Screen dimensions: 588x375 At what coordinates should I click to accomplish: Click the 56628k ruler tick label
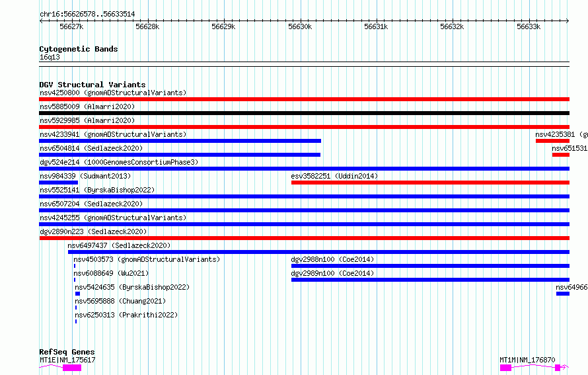tap(147, 26)
